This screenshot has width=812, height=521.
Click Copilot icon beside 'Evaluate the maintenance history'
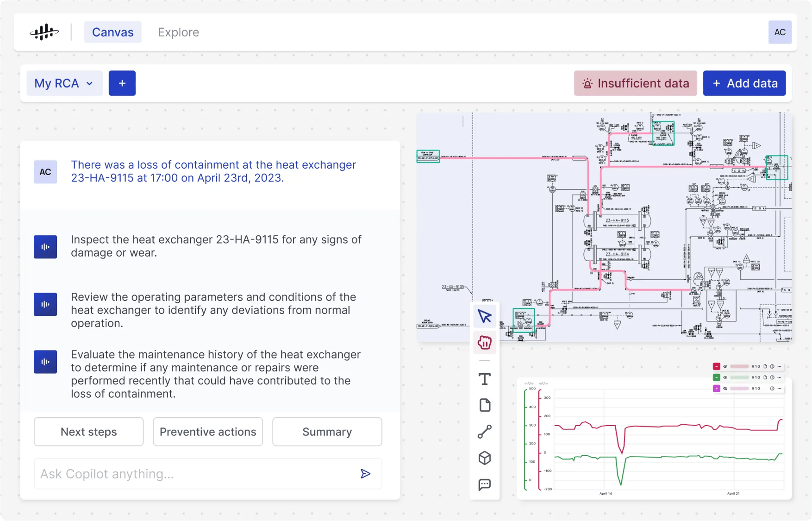point(45,362)
